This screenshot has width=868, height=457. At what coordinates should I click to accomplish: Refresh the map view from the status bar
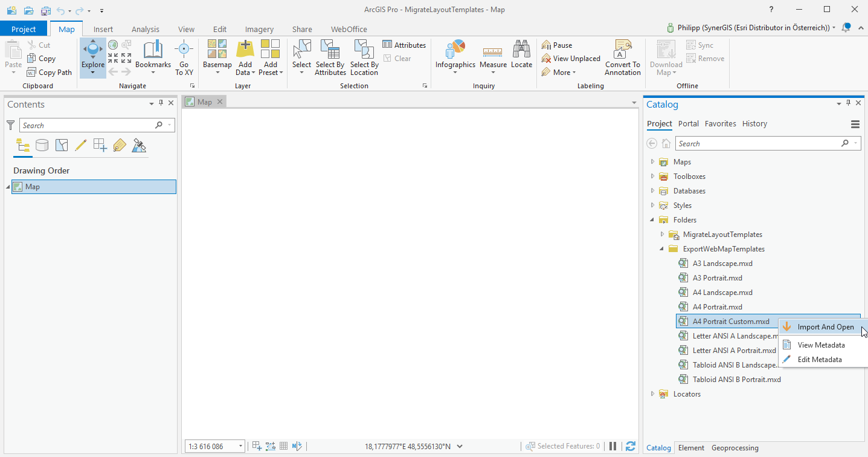click(630, 446)
